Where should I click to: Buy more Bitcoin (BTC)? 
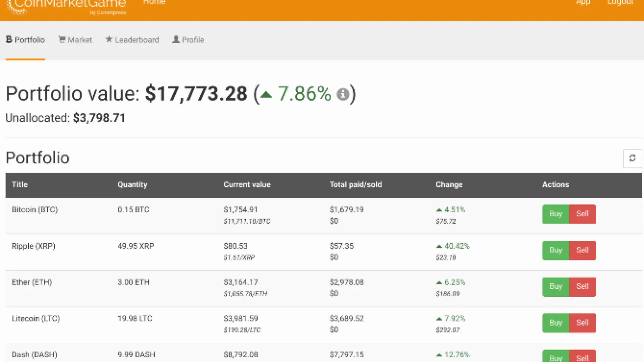pos(555,214)
